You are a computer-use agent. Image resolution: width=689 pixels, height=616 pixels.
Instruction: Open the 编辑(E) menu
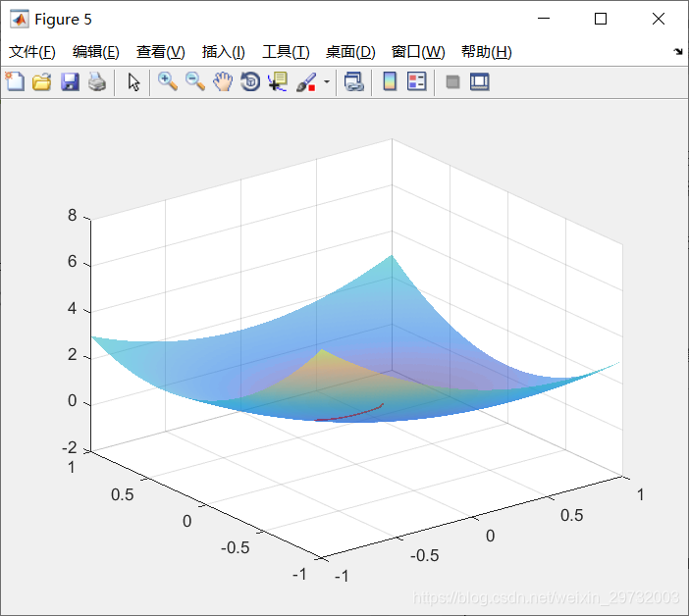point(96,52)
